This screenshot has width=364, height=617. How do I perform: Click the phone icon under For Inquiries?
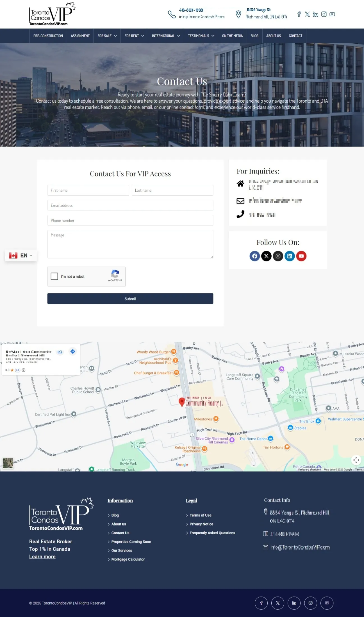[240, 214]
